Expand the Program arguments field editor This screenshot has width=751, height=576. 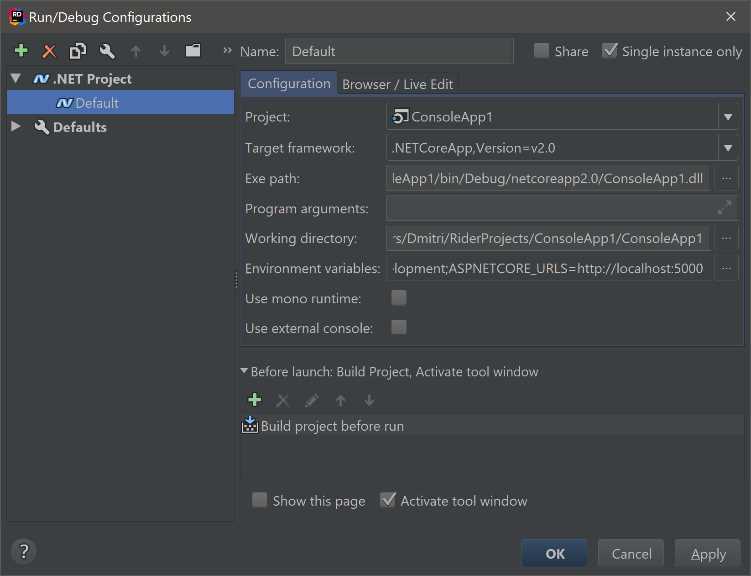click(x=724, y=207)
